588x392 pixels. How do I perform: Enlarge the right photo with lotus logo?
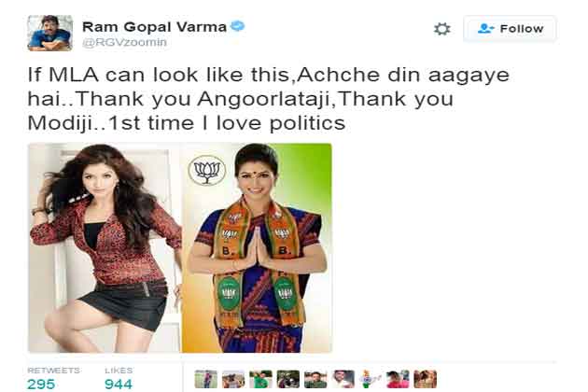pyautogui.click(x=257, y=247)
